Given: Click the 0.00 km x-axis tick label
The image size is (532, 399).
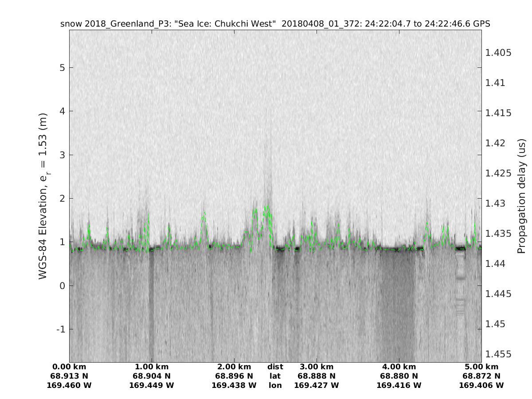Looking at the screenshot, I should pyautogui.click(x=69, y=367).
